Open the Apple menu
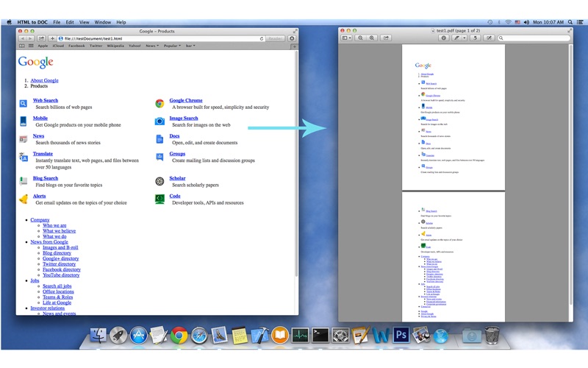Viewport: 588px width, 368px height. [x=9, y=22]
